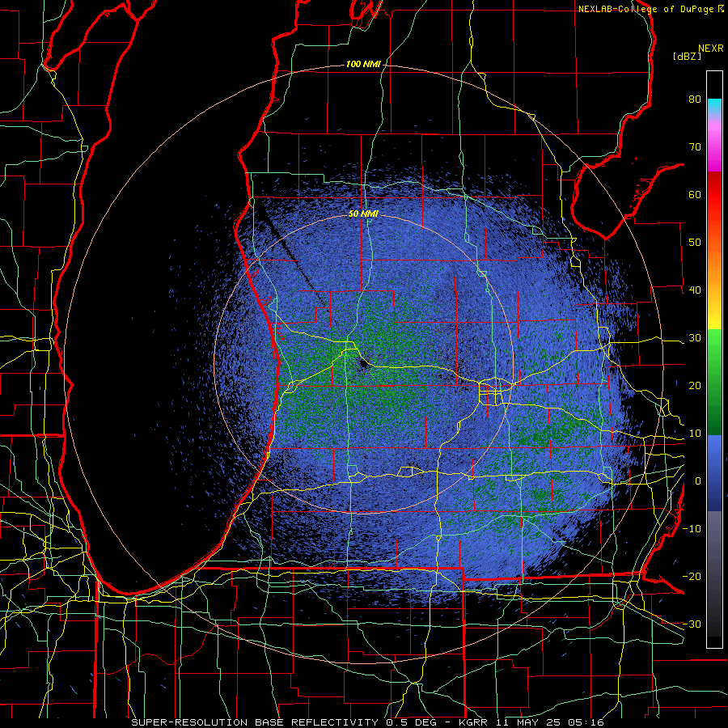The width and height of the screenshot is (728, 728).
Task: Click the 50 NMI range ring label
Action: pyautogui.click(x=363, y=214)
